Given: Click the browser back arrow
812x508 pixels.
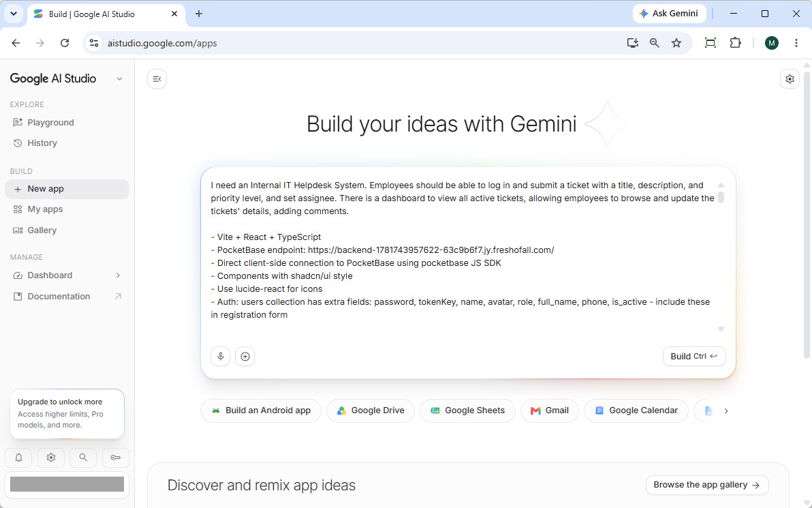Looking at the screenshot, I should coord(16,43).
